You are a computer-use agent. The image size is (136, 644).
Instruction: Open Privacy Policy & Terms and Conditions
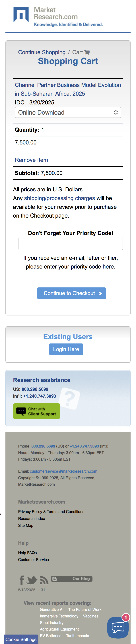click(x=51, y=512)
